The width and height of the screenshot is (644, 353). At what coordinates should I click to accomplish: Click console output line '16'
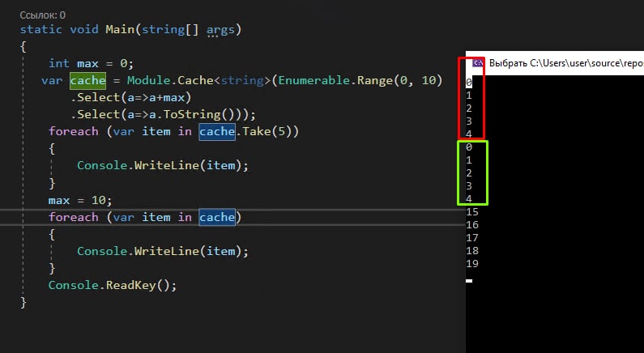(472, 225)
